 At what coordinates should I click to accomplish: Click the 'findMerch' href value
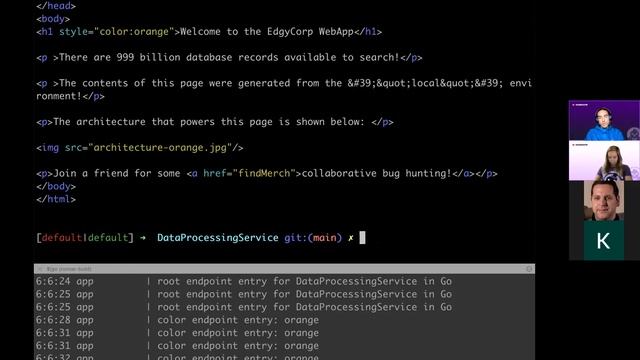264,173
